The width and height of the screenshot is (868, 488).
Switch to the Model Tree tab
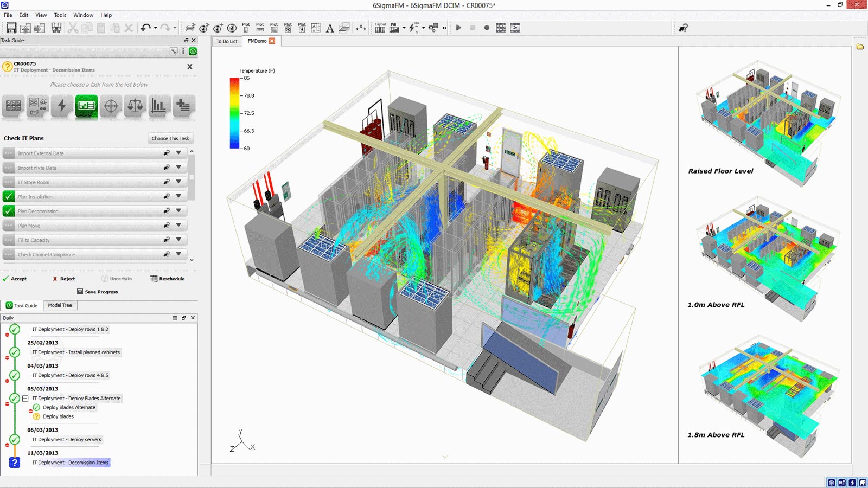pyautogui.click(x=60, y=305)
